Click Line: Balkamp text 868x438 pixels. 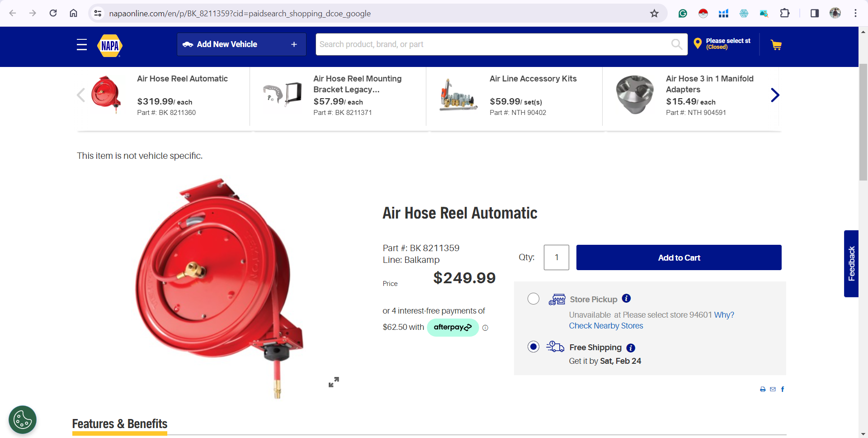click(411, 260)
